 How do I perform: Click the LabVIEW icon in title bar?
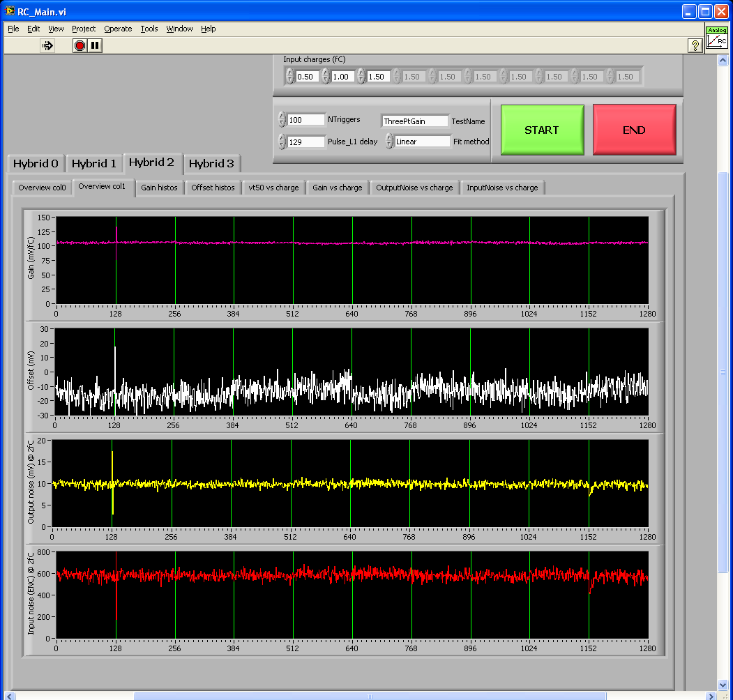tap(10, 12)
